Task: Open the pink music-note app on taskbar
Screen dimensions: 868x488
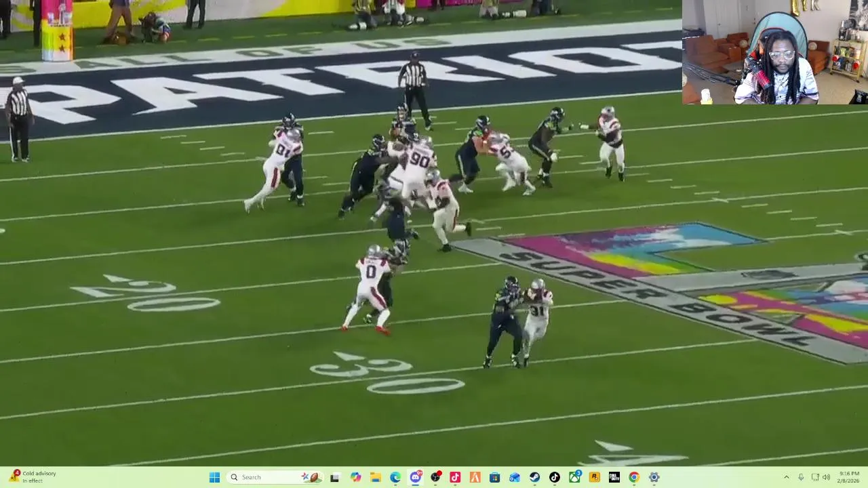Action: pos(455,477)
